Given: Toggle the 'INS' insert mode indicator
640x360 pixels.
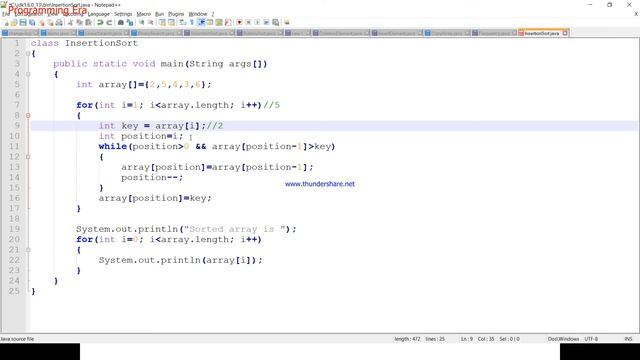Looking at the screenshot, I should click(628, 339).
